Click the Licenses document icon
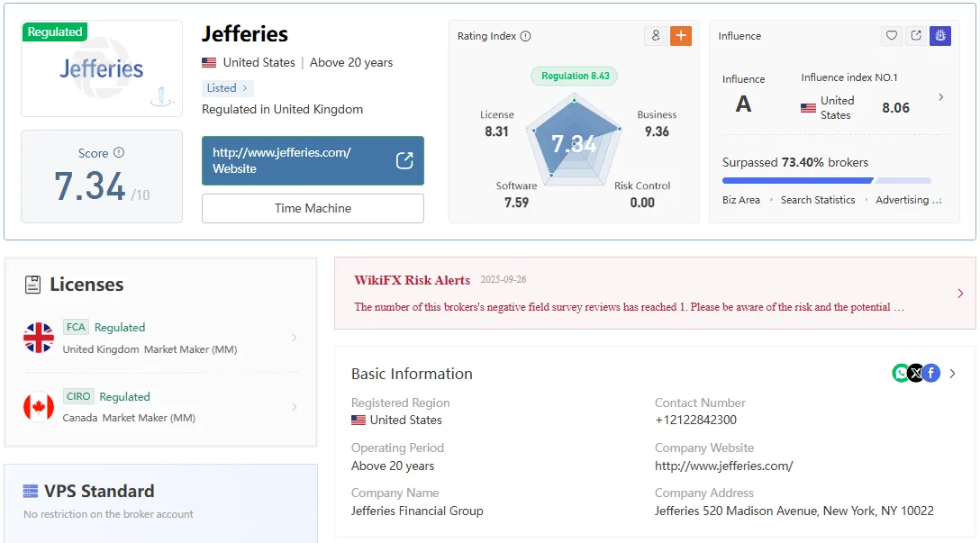The image size is (980, 543). point(32,285)
